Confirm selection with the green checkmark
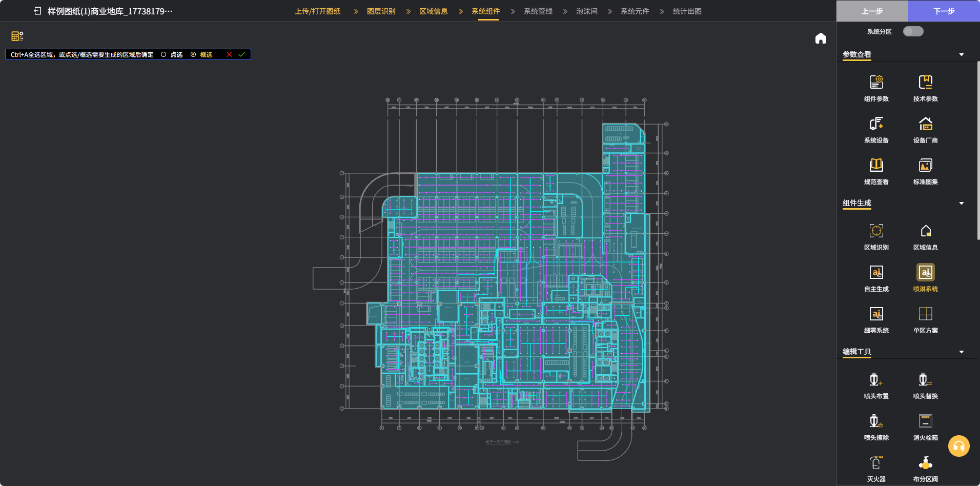 click(x=241, y=54)
